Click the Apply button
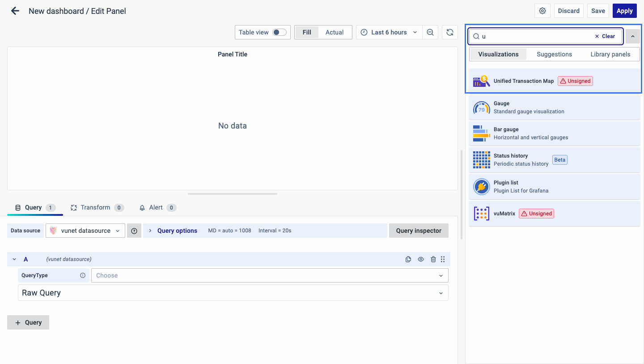This screenshot has width=644, height=364. click(x=624, y=11)
